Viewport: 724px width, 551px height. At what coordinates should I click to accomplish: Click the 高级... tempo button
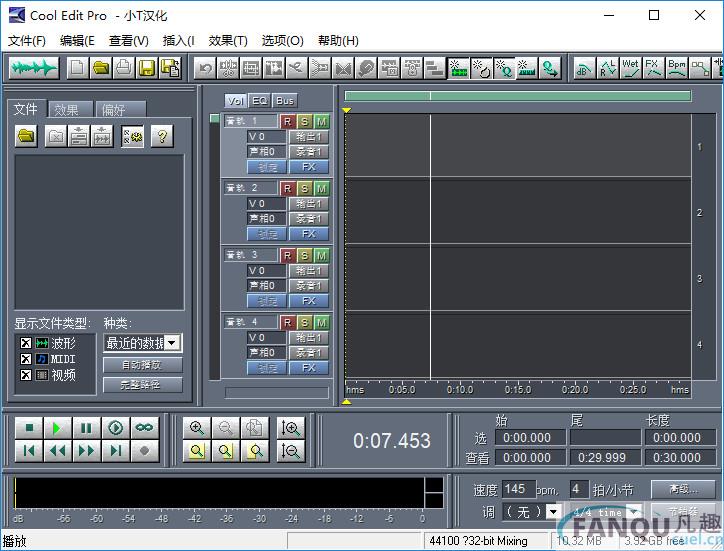tap(683, 489)
